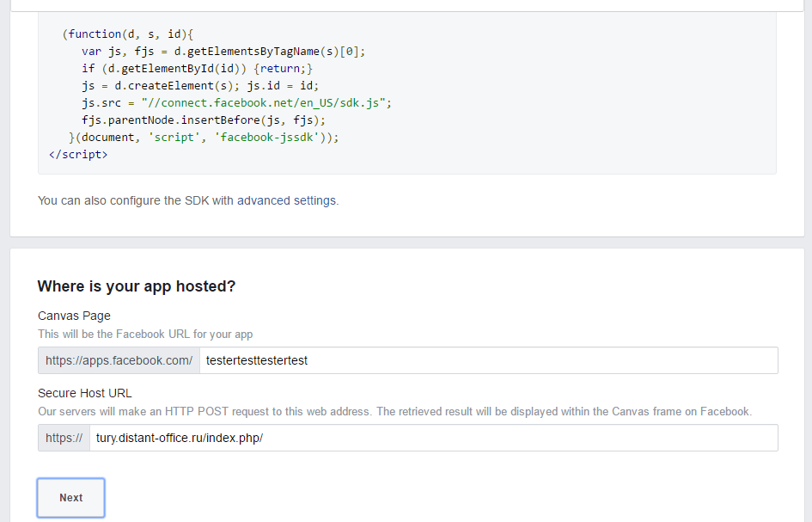Click the "}(document, 'script', 'facebook-jssdk'));" line
The width and height of the screenshot is (812, 522).
[204, 138]
